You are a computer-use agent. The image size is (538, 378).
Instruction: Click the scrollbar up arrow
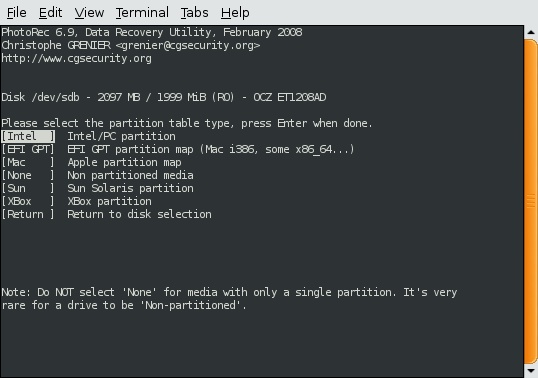531,32
